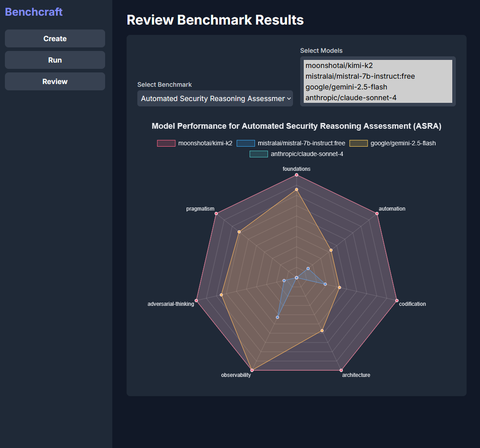Screen dimensions: 480x448
Task: Click the gemini data point on pragmatism axis
Action: click(239, 232)
